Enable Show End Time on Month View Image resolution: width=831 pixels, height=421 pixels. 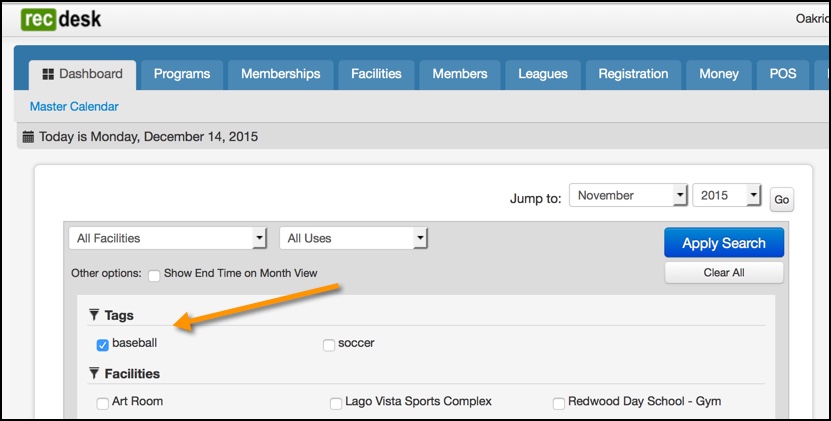(x=154, y=276)
